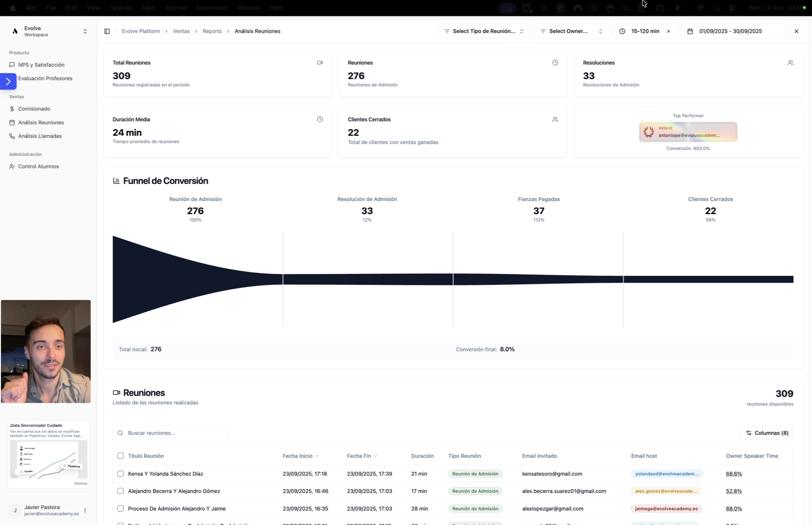Clear all filters with the X icon
This screenshot has width=812, height=525.
pyautogui.click(x=796, y=31)
